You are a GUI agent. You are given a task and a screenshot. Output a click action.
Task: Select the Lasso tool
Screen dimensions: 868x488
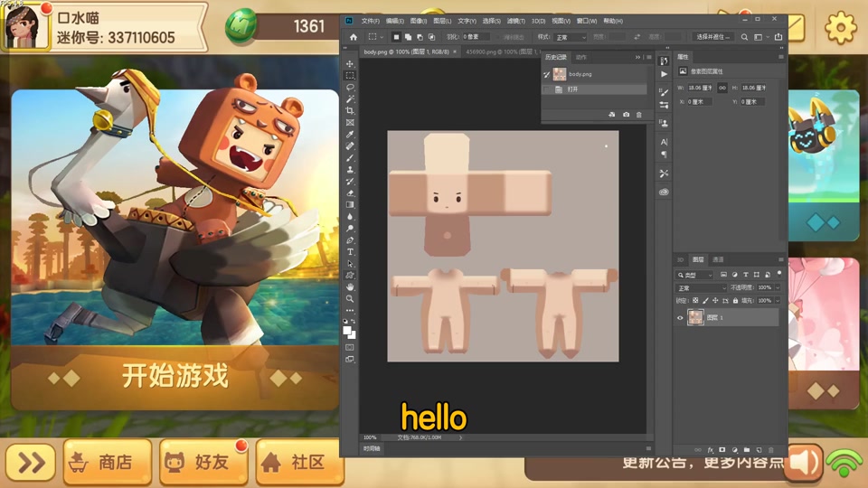[350, 88]
